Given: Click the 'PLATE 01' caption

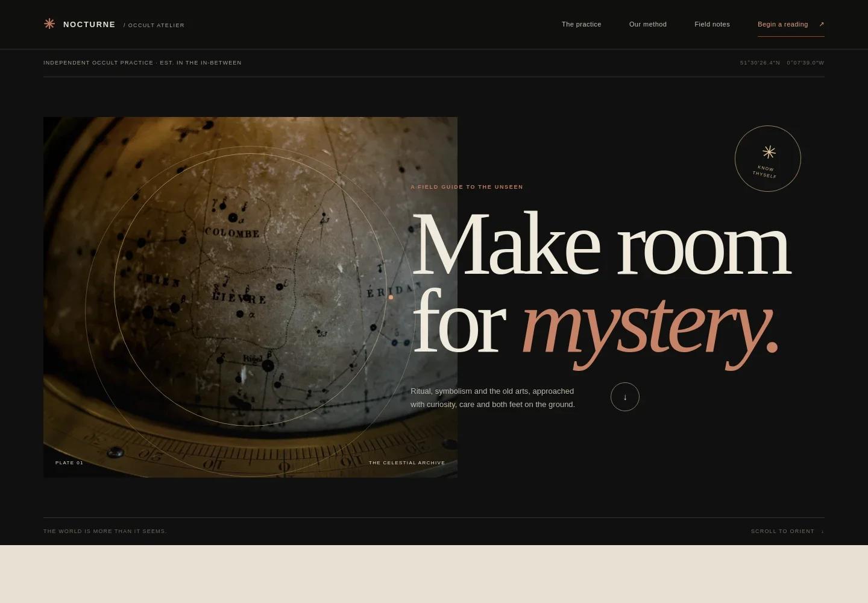Looking at the screenshot, I should coord(69,463).
